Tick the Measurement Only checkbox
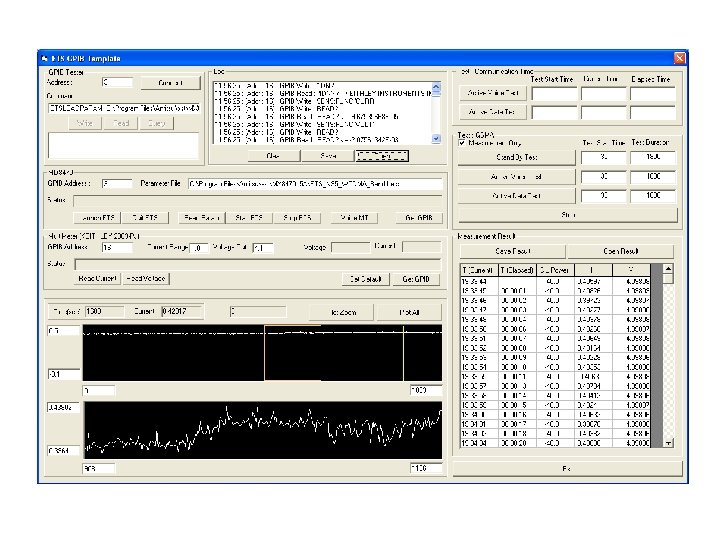720x540 pixels. click(x=462, y=142)
